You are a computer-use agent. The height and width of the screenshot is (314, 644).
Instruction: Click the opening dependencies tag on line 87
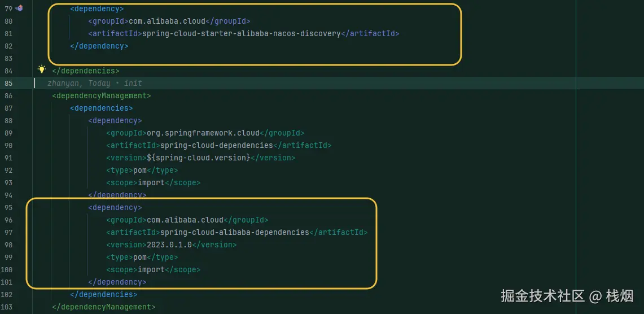pos(102,108)
